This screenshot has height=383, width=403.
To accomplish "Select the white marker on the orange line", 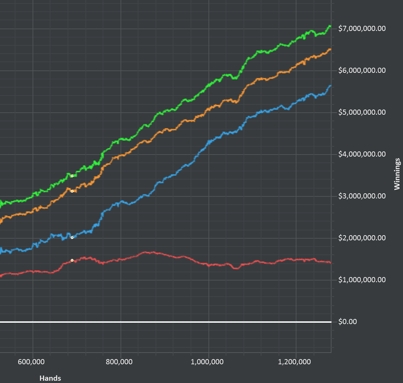I will 72,191.
